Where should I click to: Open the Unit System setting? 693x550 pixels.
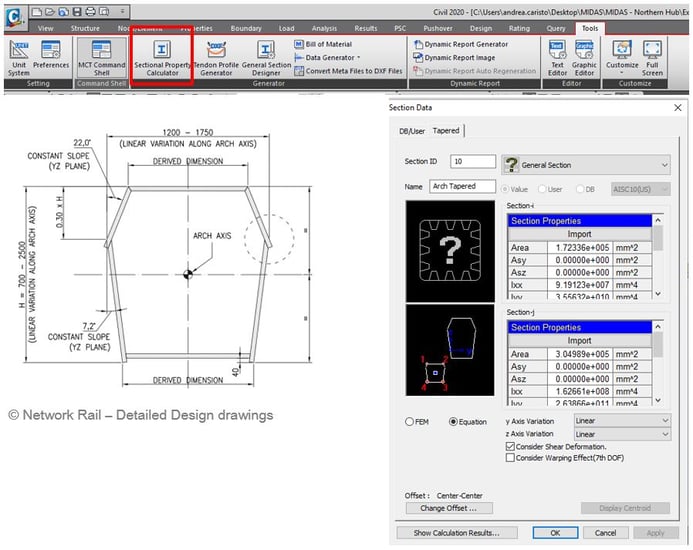[x=19, y=58]
